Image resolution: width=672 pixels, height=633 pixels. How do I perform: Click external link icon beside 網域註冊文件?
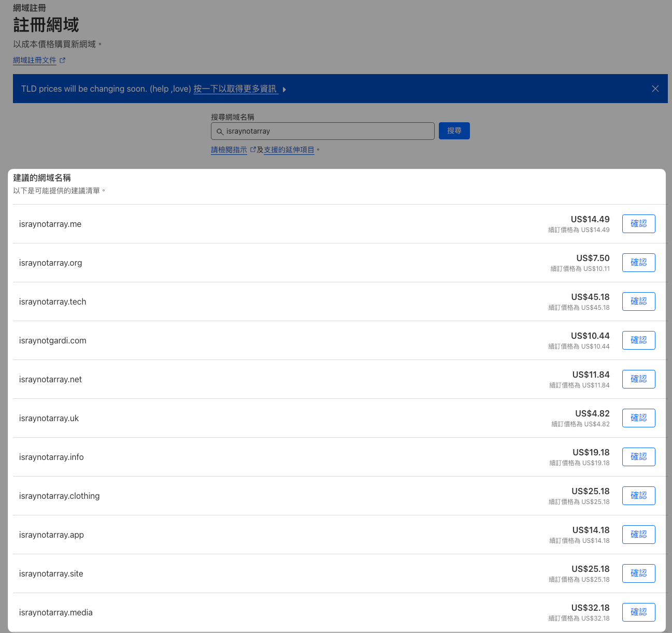63,61
